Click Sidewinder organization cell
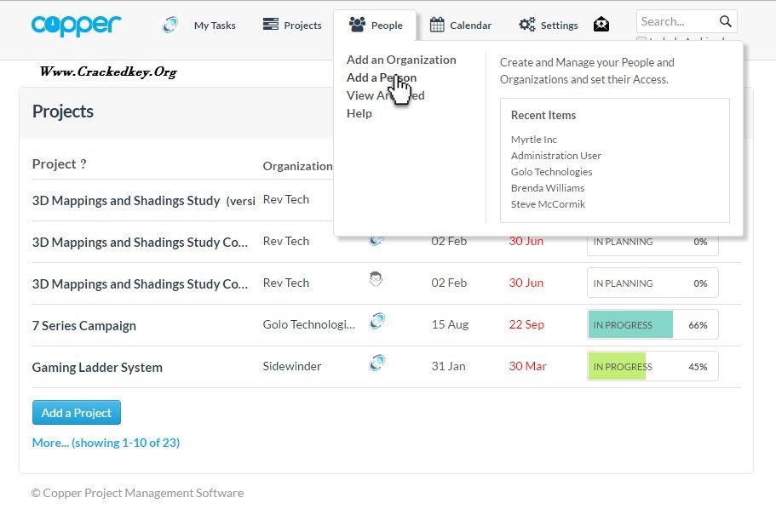The height and width of the screenshot is (532, 776). [x=291, y=366]
